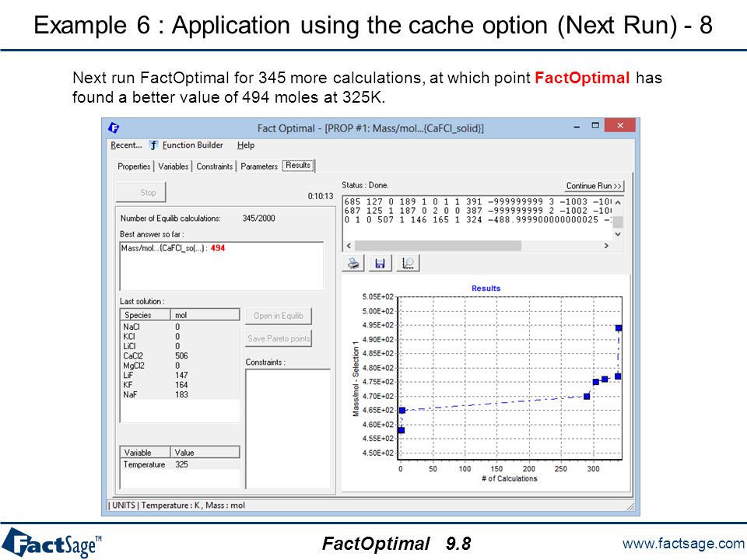Click the log horizontal scrollbar thumb
This screenshot has height=560, width=747.
pyautogui.click(x=438, y=246)
